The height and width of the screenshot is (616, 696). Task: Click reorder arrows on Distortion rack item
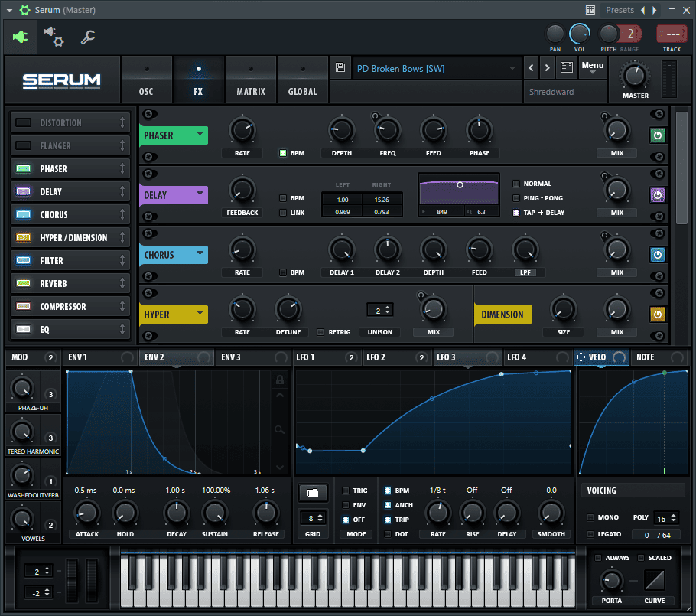click(x=122, y=122)
